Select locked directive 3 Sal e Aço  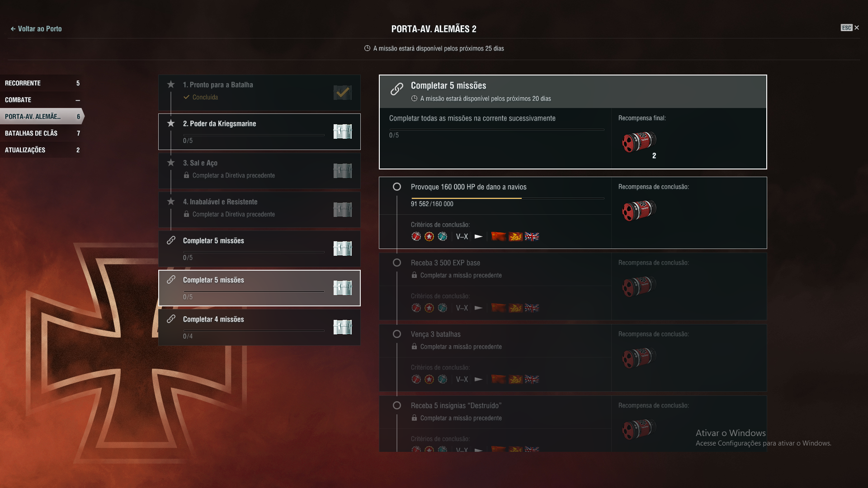point(259,171)
